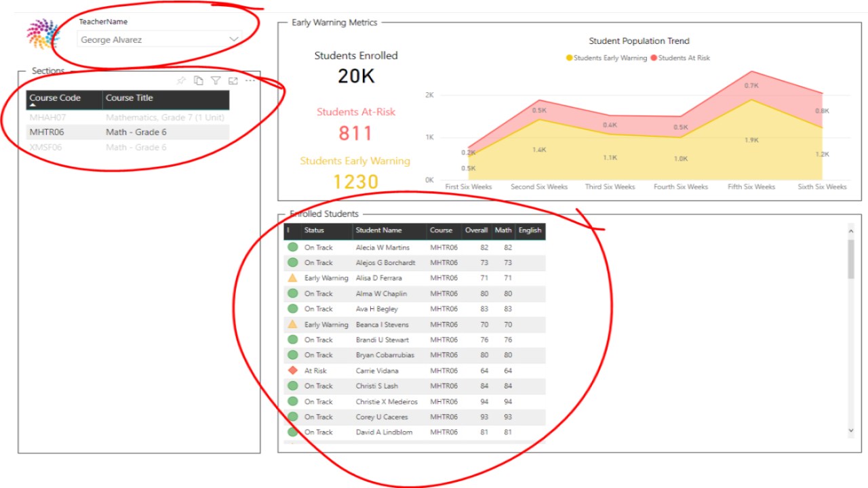Screen dimensions: 868x488
Task: Select the MHTR06 course code cell
Action: pyautogui.click(x=47, y=132)
